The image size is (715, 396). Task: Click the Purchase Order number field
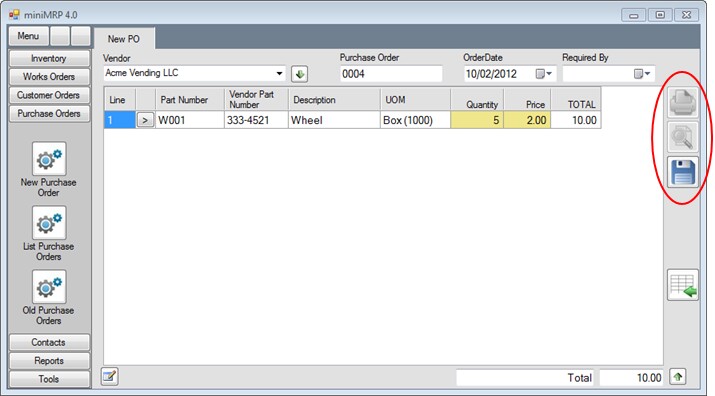pyautogui.click(x=391, y=74)
